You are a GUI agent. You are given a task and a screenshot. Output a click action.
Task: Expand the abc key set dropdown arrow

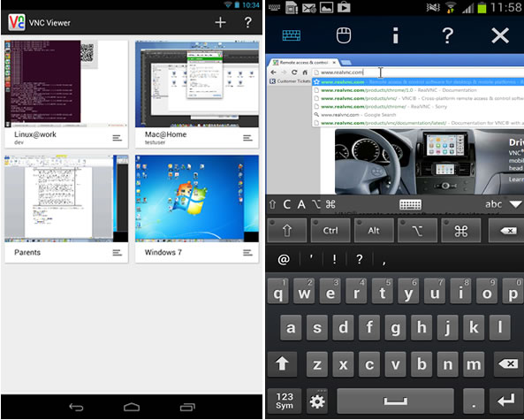coord(516,204)
